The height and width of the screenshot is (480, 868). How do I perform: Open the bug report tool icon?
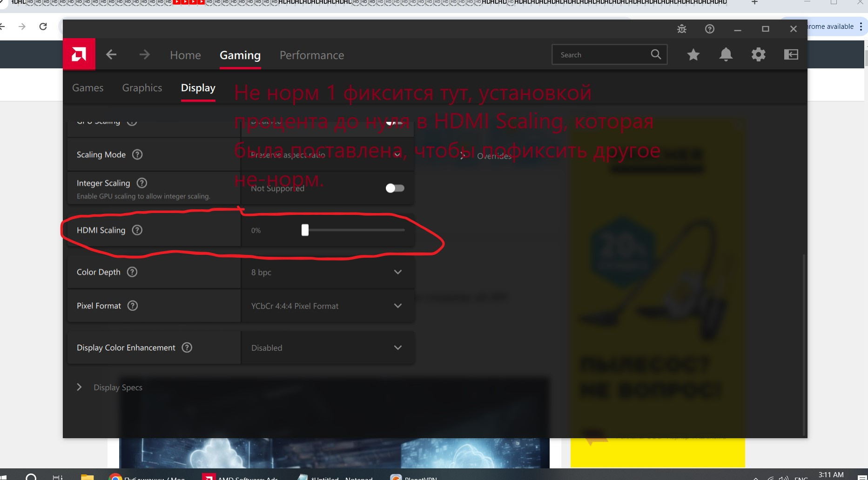682,29
